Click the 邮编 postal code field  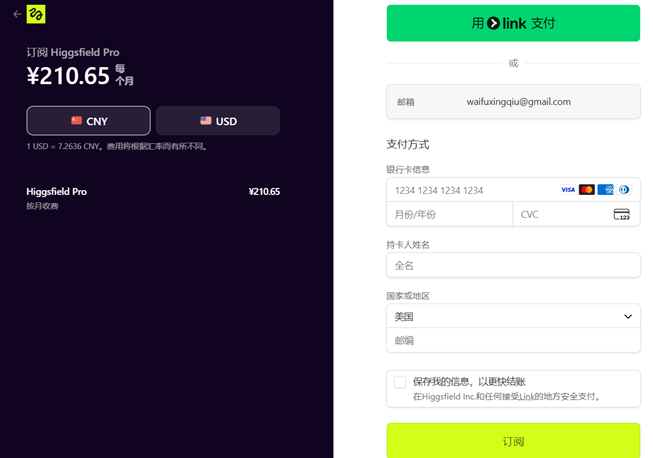(x=513, y=340)
